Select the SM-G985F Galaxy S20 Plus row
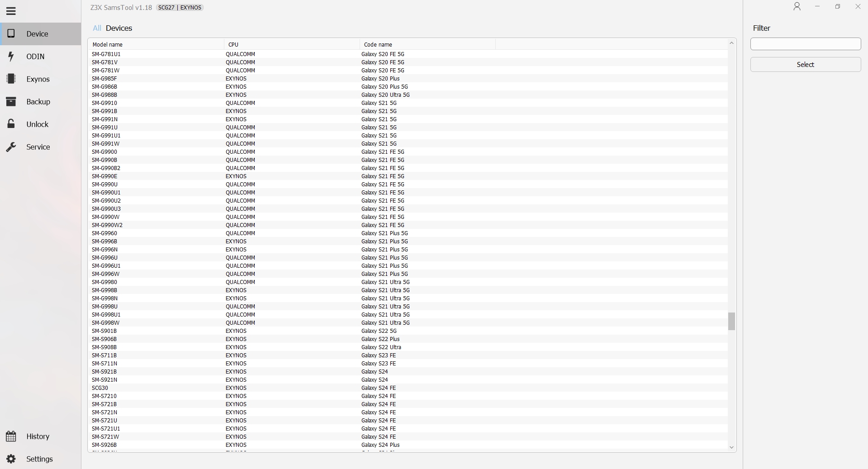The image size is (868, 469). [408, 79]
